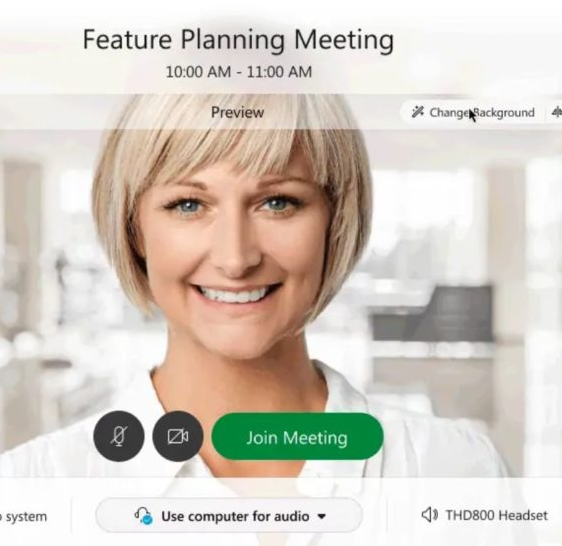Click the Preview label above the video

coord(237,113)
